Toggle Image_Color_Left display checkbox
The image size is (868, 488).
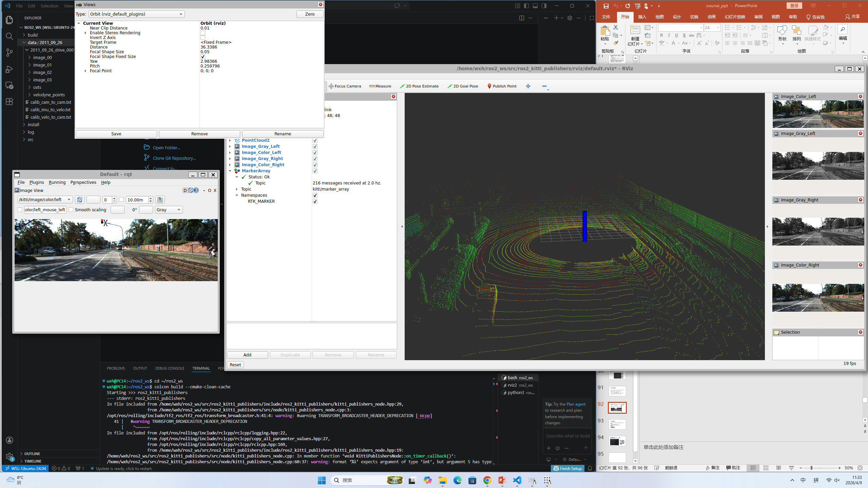315,153
